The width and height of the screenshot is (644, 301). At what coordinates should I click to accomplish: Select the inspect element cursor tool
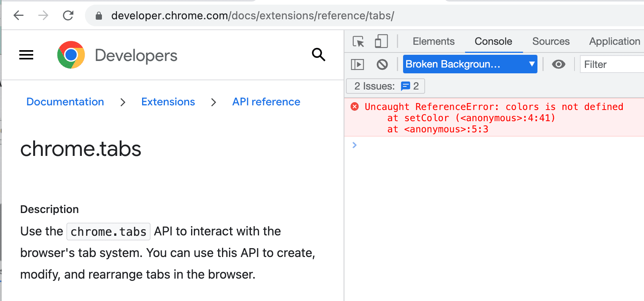coord(358,41)
